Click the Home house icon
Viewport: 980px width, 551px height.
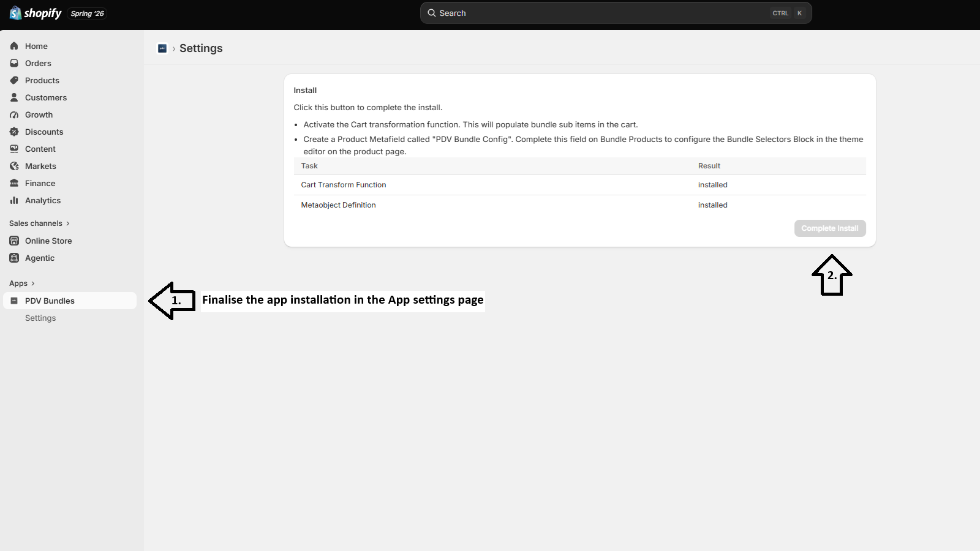[14, 46]
